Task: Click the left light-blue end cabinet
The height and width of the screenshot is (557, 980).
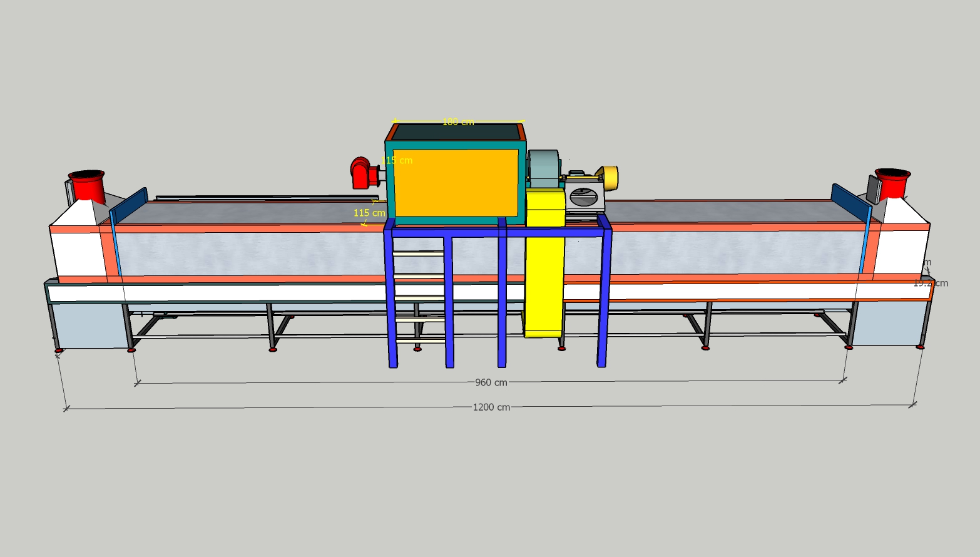Action: coord(88,325)
